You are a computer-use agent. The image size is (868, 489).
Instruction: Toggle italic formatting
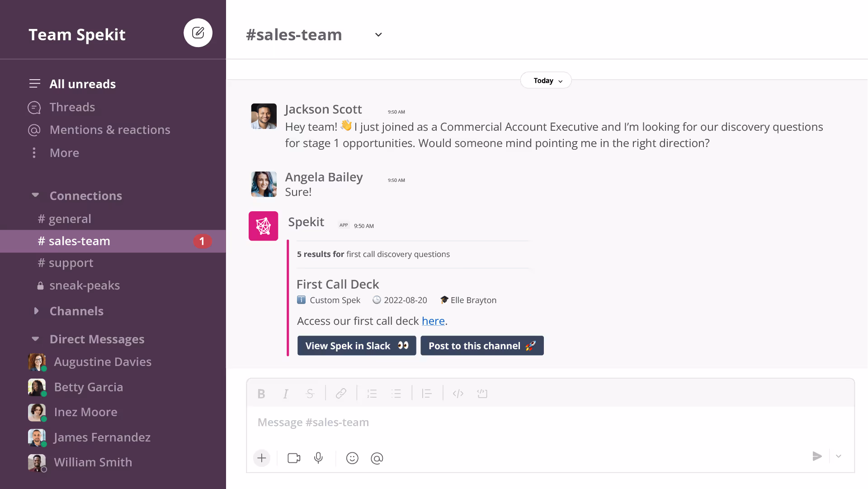286,394
